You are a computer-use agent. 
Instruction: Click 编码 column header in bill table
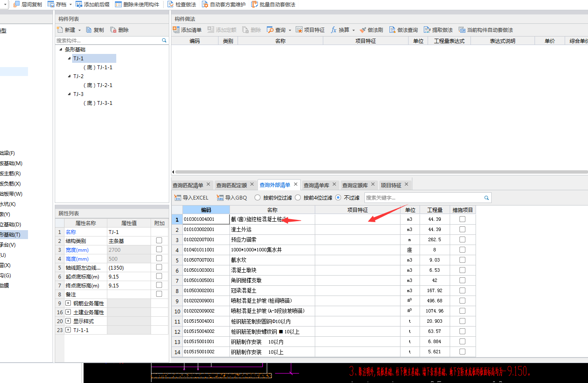[x=206, y=210]
